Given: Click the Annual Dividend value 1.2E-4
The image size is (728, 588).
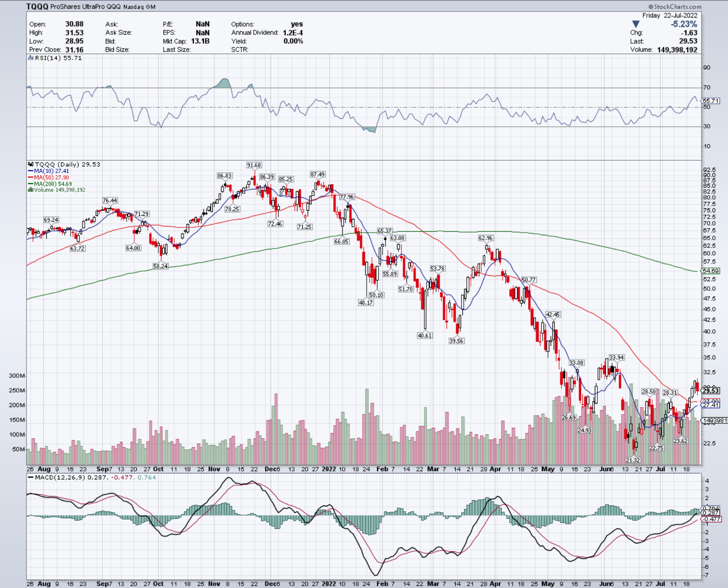Looking at the screenshot, I should [293, 33].
